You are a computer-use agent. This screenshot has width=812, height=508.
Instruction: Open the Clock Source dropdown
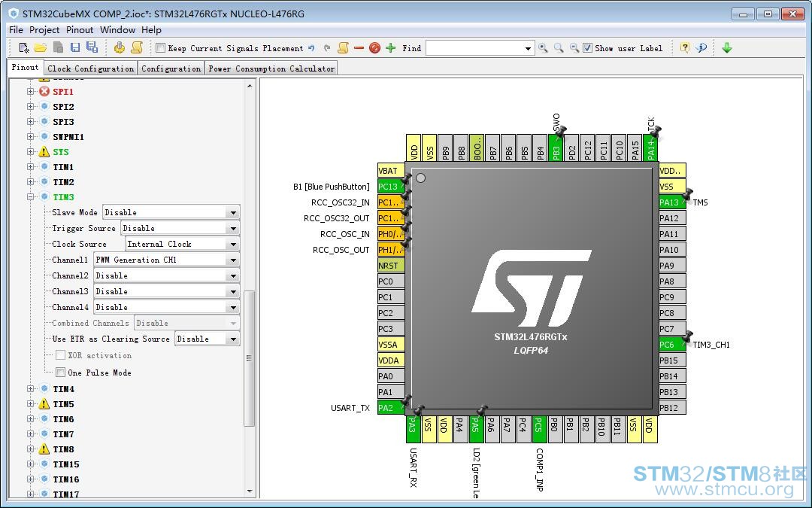(233, 244)
